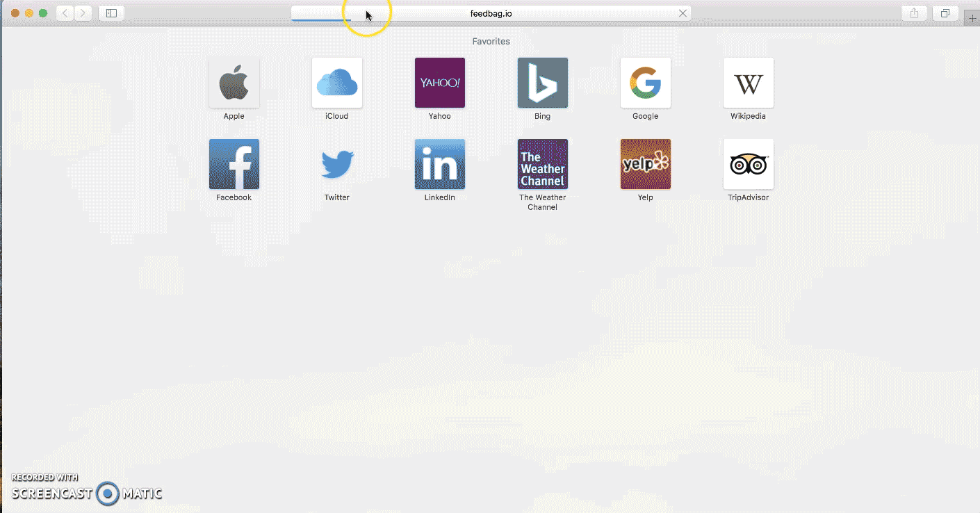Minimize the Safari window
The height and width of the screenshot is (513, 980).
pos(29,13)
